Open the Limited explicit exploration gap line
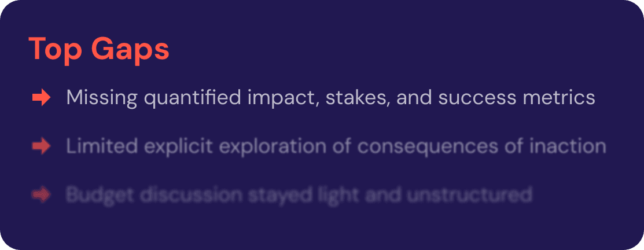The height and width of the screenshot is (250, 644). coord(336,146)
